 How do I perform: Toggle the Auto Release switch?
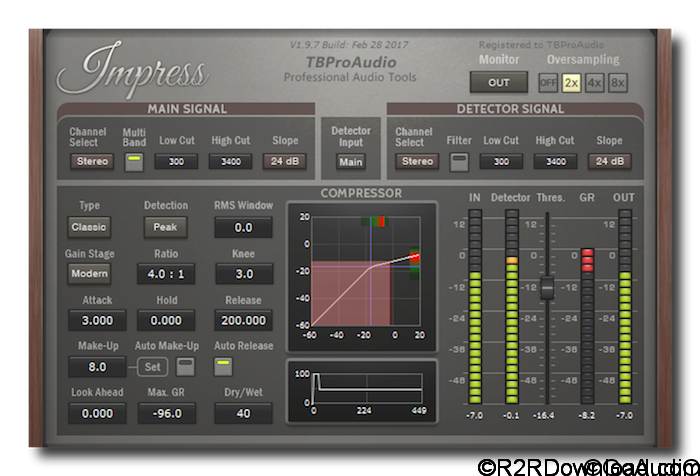click(x=223, y=366)
